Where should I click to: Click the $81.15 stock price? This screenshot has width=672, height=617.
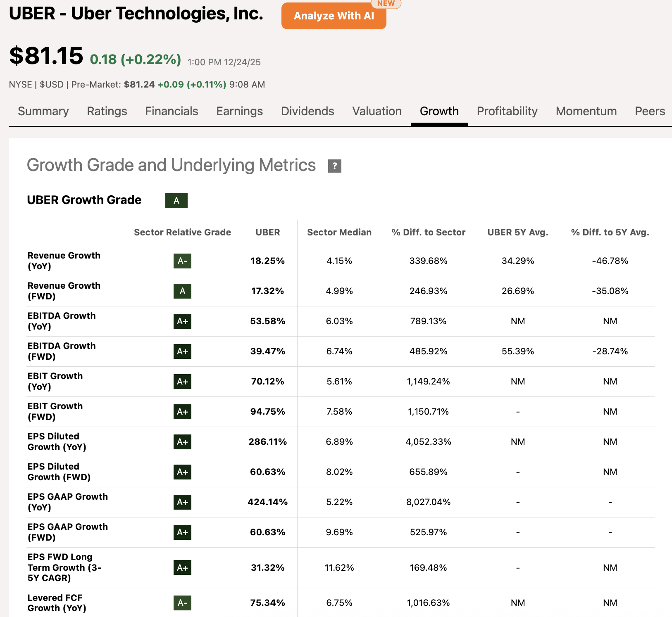46,56
